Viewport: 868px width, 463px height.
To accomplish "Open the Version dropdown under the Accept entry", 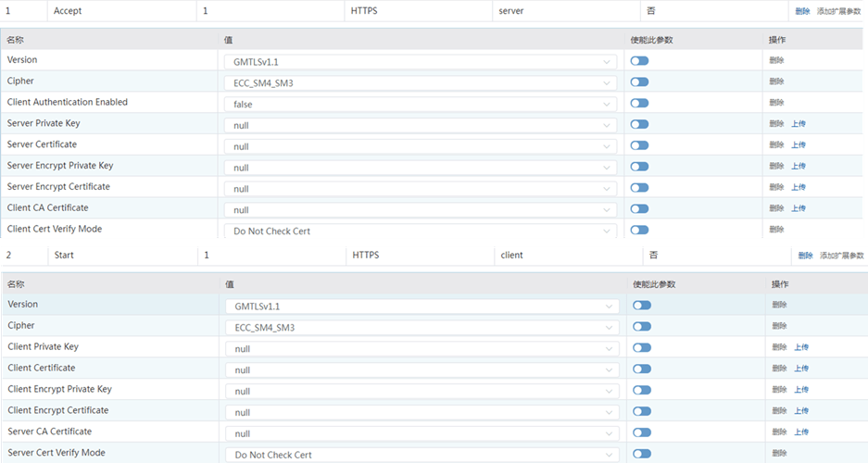I will (421, 62).
